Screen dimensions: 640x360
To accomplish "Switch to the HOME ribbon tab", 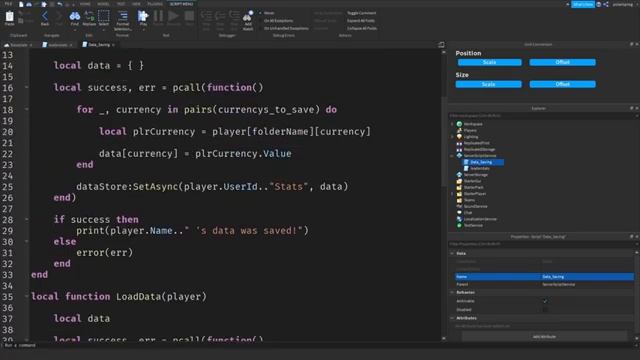I will [x=85, y=4].
